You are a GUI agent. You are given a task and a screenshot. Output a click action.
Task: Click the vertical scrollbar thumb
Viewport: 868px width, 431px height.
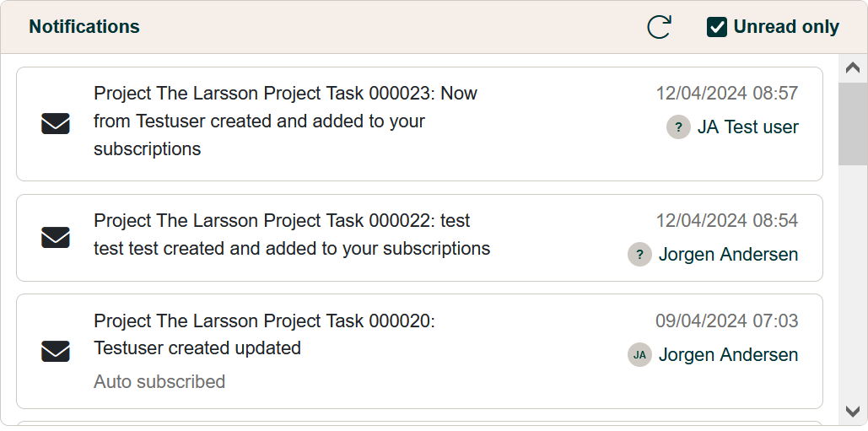[853, 122]
